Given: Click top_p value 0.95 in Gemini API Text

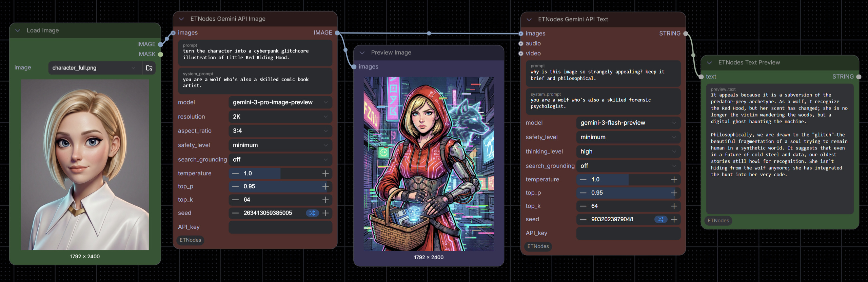Looking at the screenshot, I should point(597,193).
